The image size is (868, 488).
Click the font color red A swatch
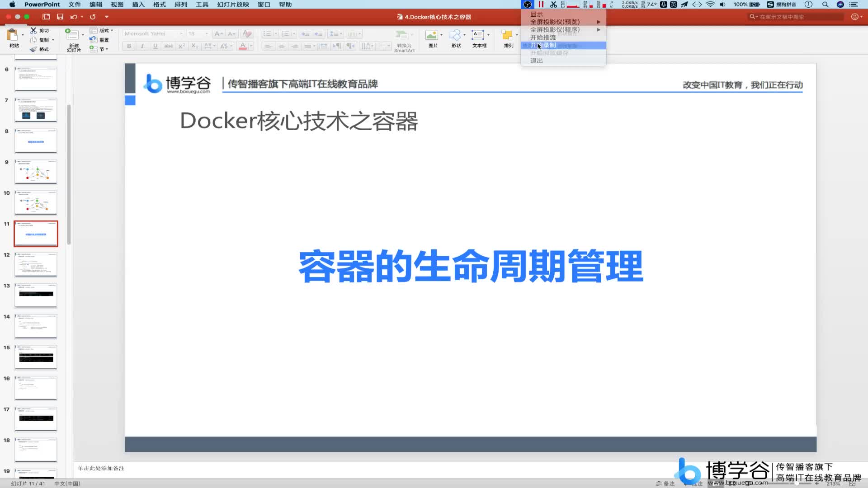coord(243,46)
